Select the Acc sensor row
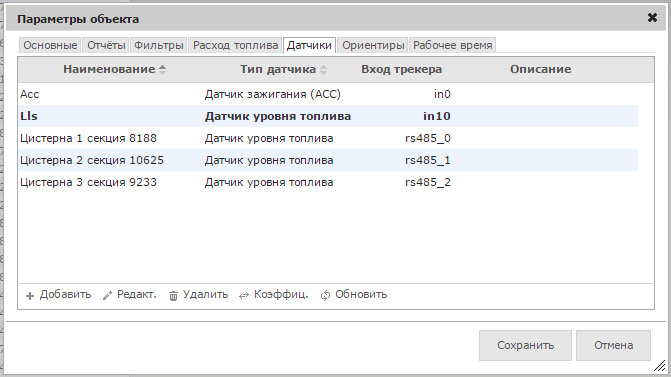 tap(328, 94)
